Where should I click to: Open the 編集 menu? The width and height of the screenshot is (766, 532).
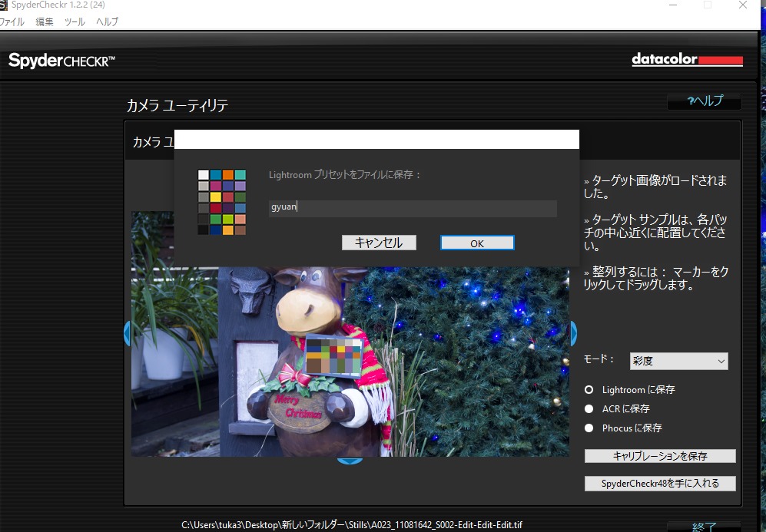(x=45, y=22)
